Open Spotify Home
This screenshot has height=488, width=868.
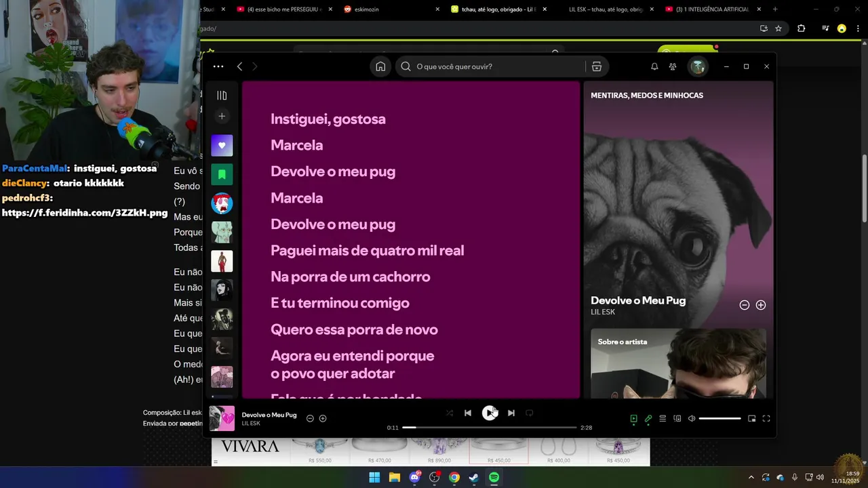coord(380,66)
